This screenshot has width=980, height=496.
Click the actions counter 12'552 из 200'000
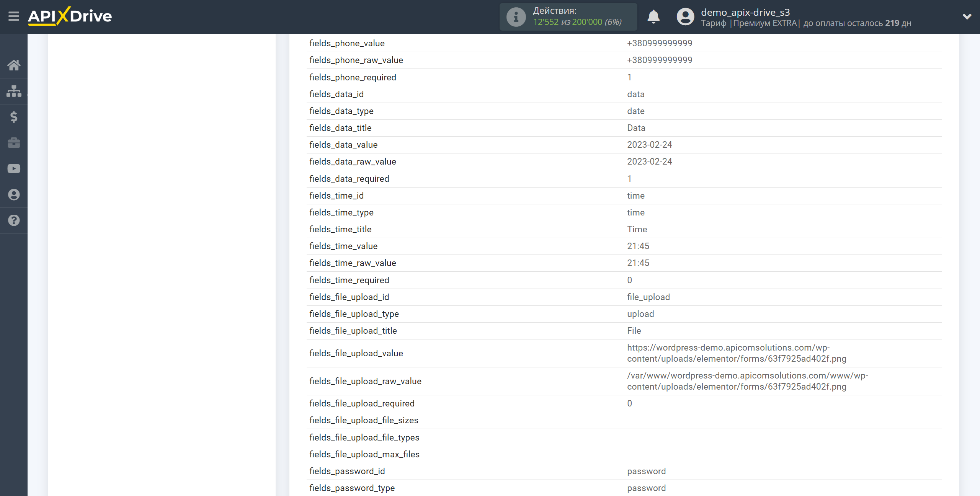coord(577,22)
